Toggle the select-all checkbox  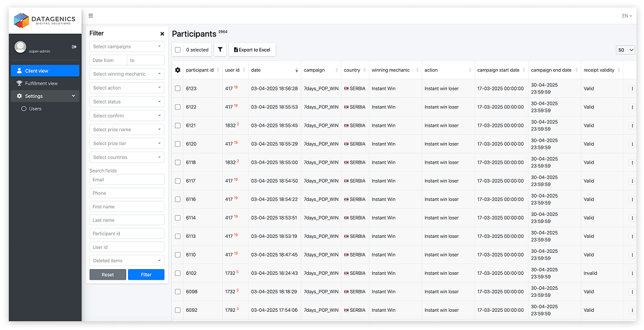[x=178, y=50]
